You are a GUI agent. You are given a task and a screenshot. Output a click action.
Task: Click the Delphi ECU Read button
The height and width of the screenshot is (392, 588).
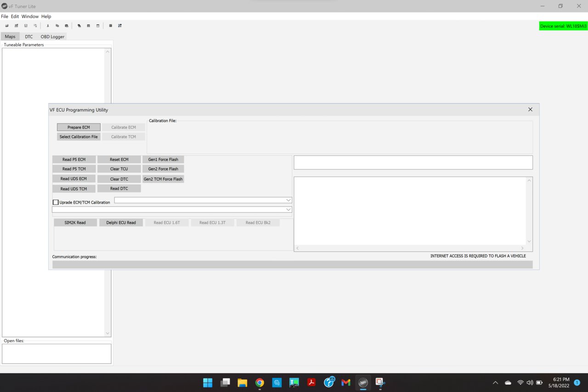121,222
